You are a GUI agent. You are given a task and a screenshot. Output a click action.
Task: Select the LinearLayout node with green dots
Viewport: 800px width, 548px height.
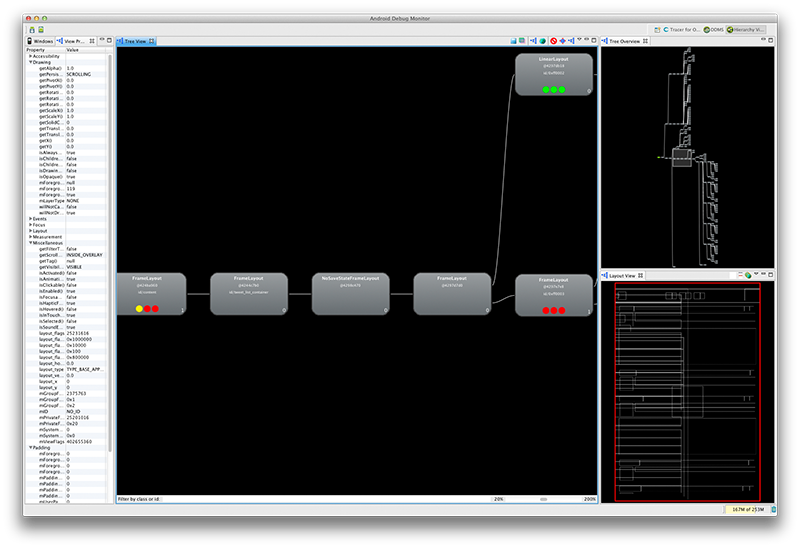554,74
